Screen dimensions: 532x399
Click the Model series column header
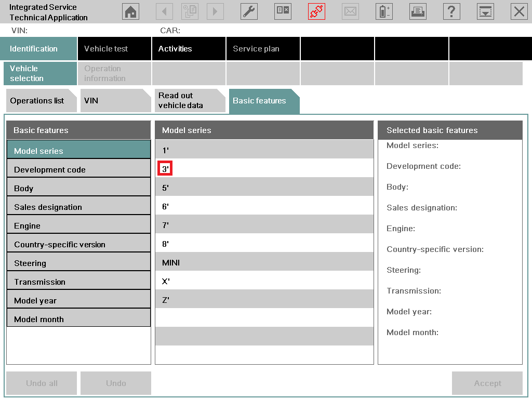(x=264, y=130)
